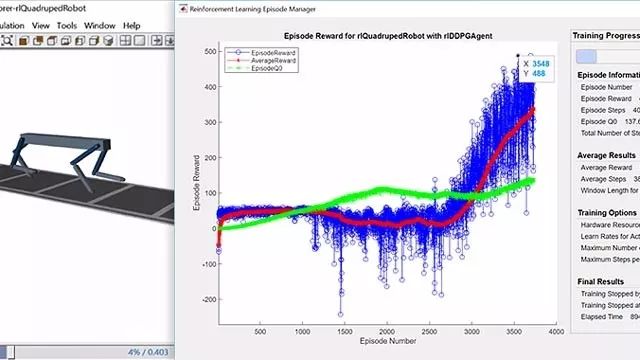Click the split viewport right arrow icon
Screen dimensions: 640x360
(157, 40)
